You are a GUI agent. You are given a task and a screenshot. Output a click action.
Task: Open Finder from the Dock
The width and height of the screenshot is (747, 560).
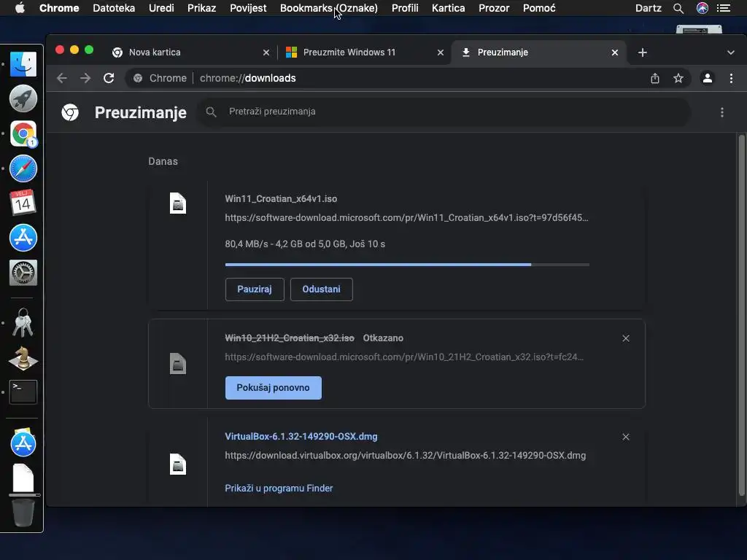coord(23,64)
